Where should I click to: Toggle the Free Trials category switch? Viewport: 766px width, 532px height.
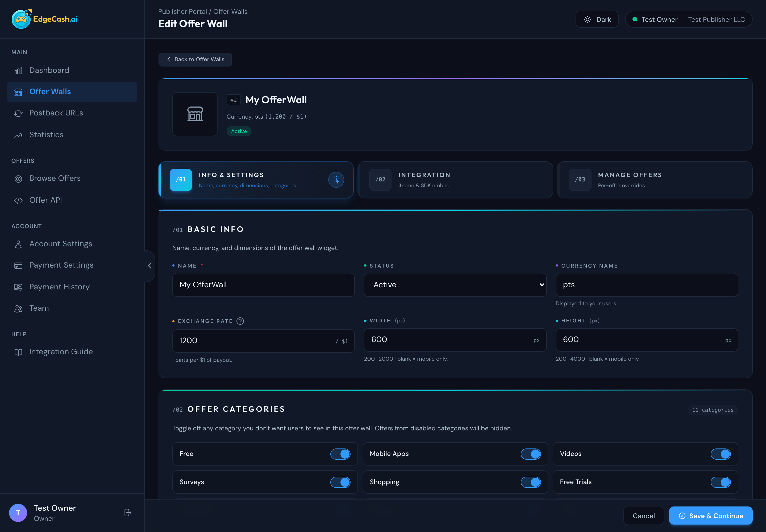pos(721,482)
